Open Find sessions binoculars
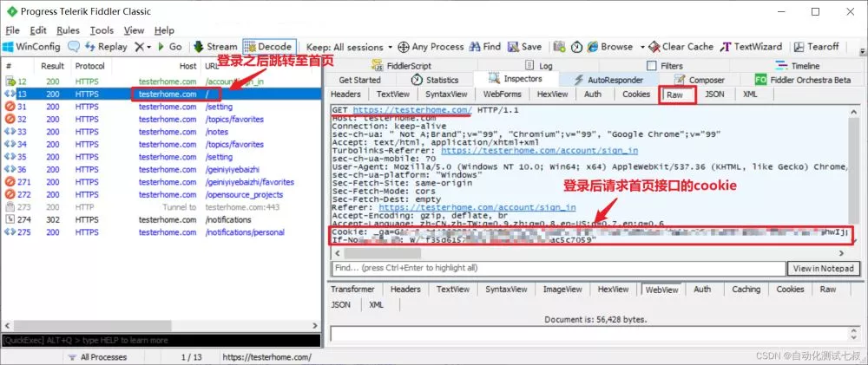Viewport: 868px width, 365px height. (484, 47)
